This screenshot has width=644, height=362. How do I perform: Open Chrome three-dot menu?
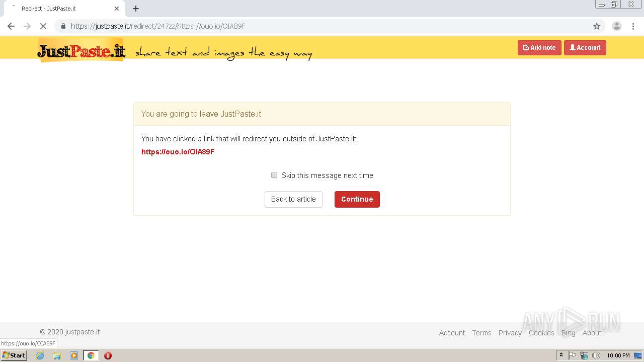pyautogui.click(x=633, y=26)
